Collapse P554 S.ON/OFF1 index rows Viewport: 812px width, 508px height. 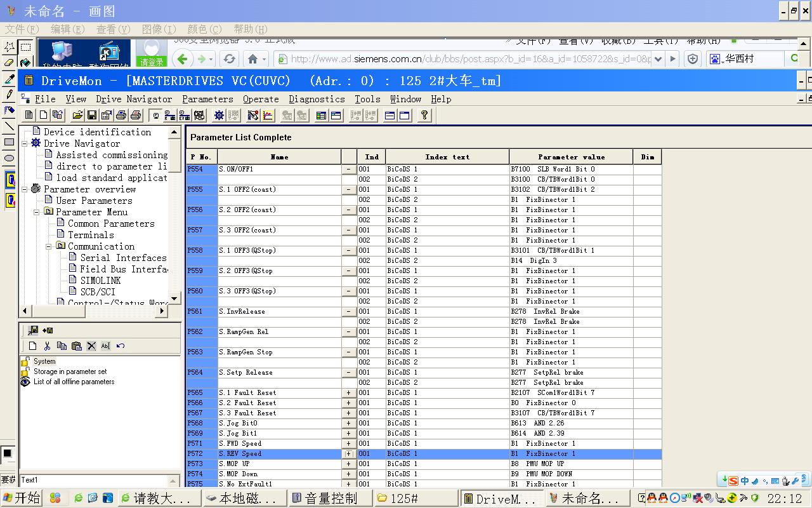(x=349, y=170)
